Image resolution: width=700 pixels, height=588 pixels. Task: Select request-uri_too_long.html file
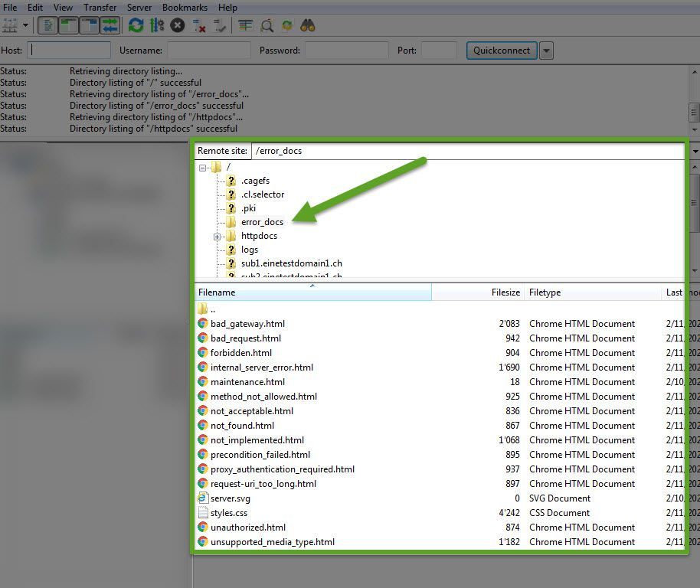tap(263, 484)
